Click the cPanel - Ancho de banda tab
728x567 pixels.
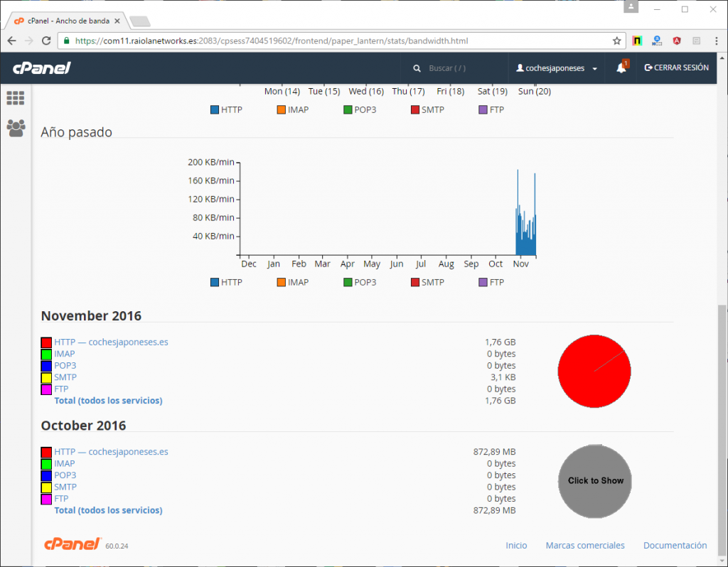pyautogui.click(x=68, y=21)
